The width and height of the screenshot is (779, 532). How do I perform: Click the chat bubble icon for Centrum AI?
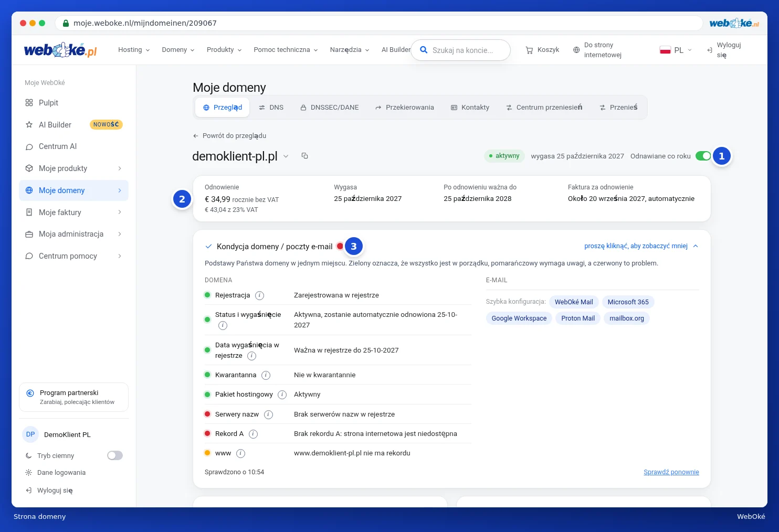pyautogui.click(x=29, y=147)
